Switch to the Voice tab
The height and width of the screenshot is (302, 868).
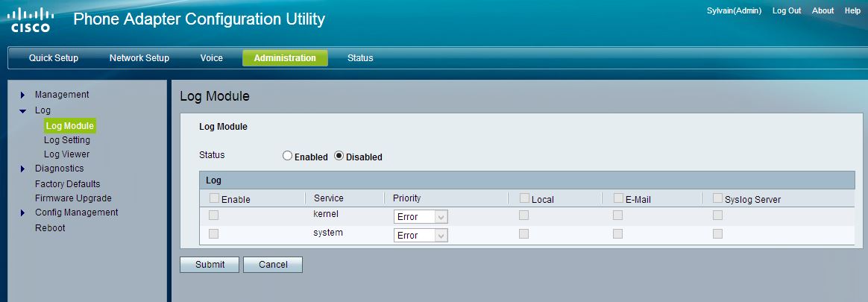(212, 58)
